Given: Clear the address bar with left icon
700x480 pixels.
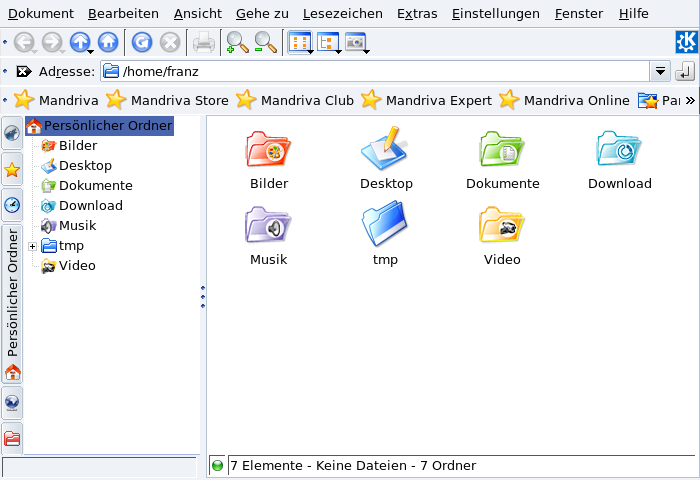Looking at the screenshot, I should [x=24, y=72].
